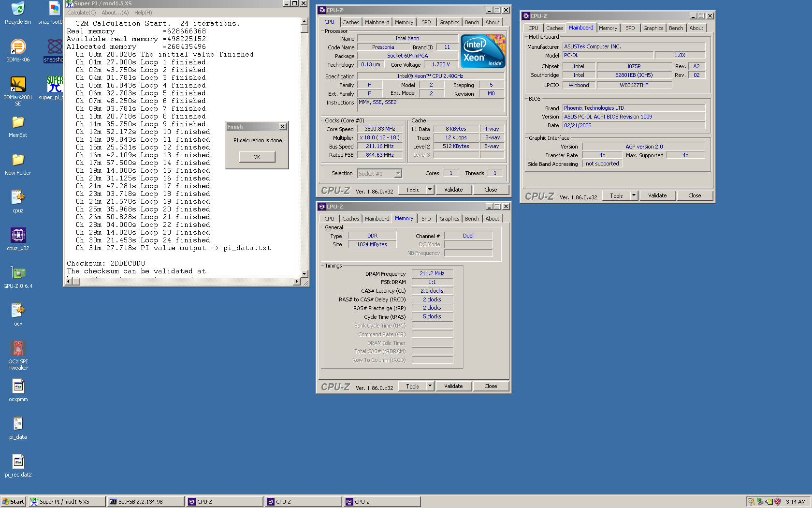
Task: Open the CPU tab in the Mainboard window
Action: click(533, 28)
